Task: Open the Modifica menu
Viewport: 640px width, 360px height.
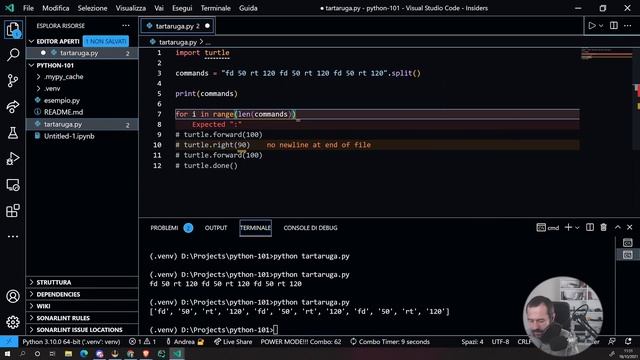Action: [x=56, y=8]
